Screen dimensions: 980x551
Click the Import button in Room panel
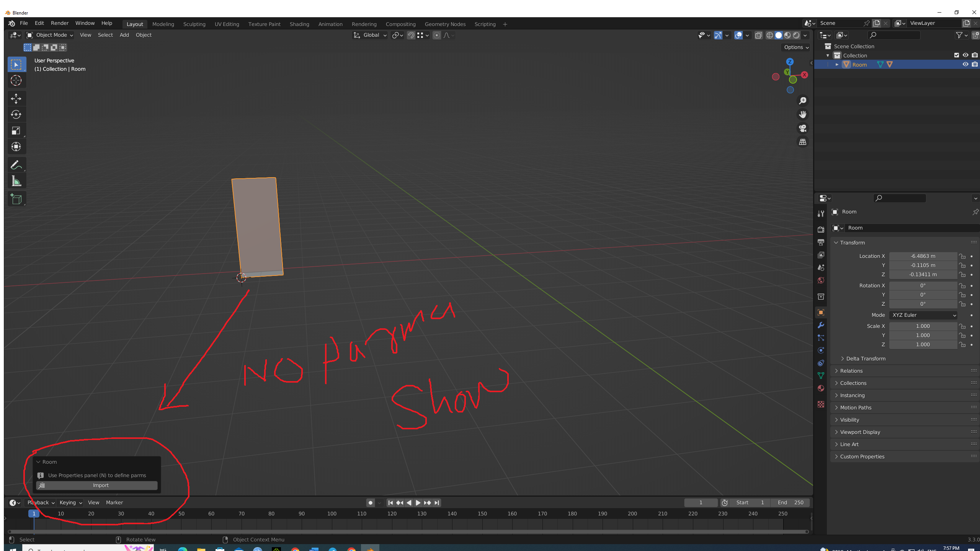(97, 486)
